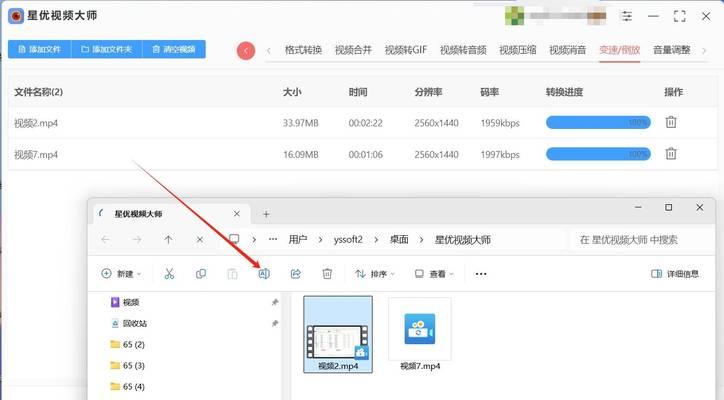Open a new Explorer tab with plus
The width and height of the screenshot is (724, 400).
(266, 214)
